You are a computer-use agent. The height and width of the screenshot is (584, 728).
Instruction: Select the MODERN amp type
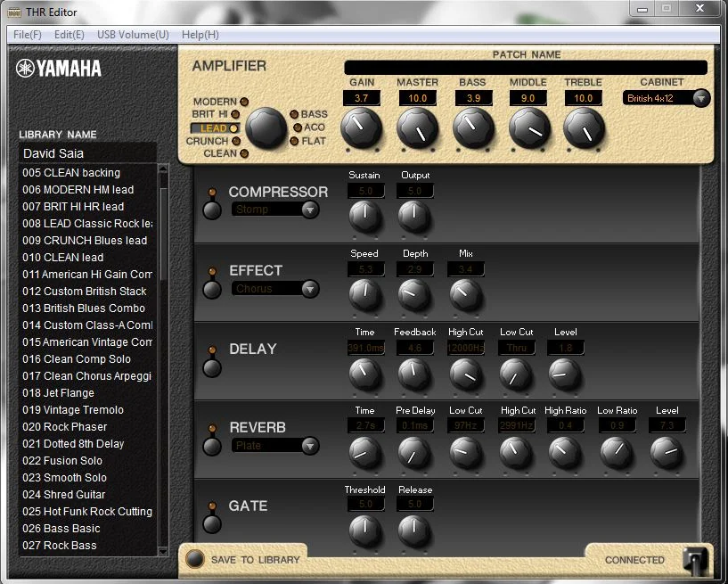pyautogui.click(x=220, y=102)
